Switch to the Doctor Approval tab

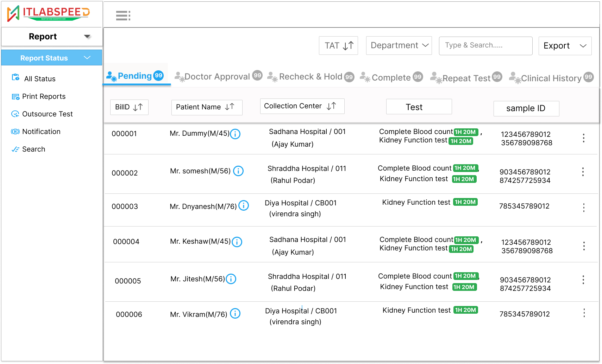[x=218, y=76]
